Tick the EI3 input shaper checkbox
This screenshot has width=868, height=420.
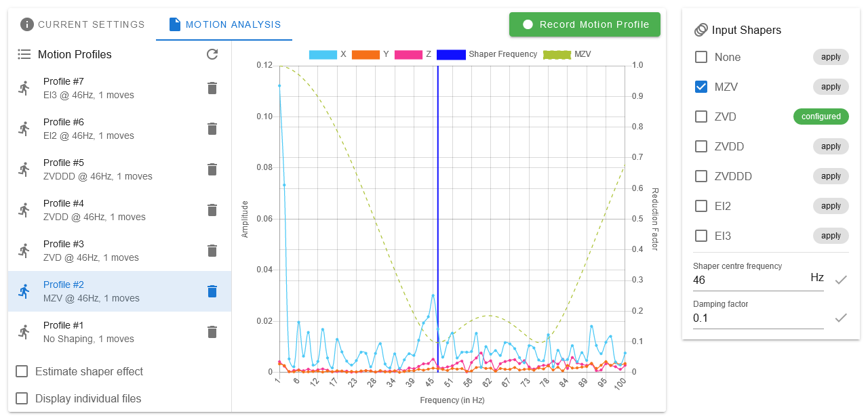pyautogui.click(x=701, y=236)
